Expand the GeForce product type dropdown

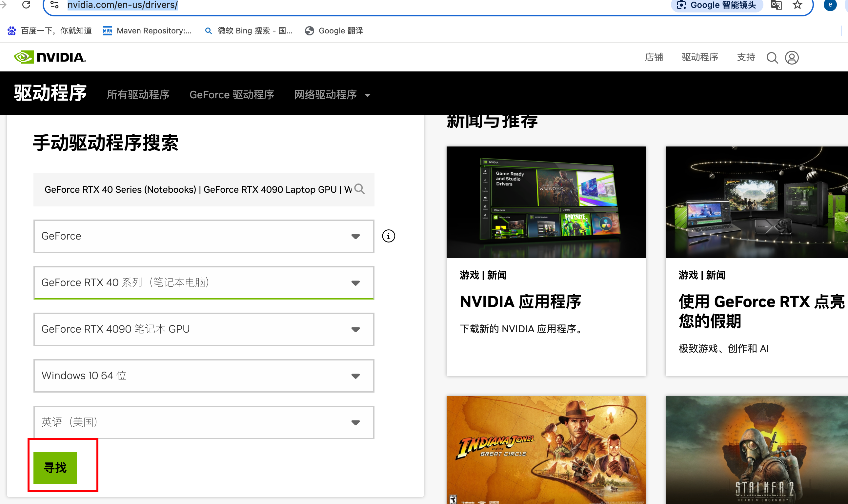pyautogui.click(x=204, y=236)
